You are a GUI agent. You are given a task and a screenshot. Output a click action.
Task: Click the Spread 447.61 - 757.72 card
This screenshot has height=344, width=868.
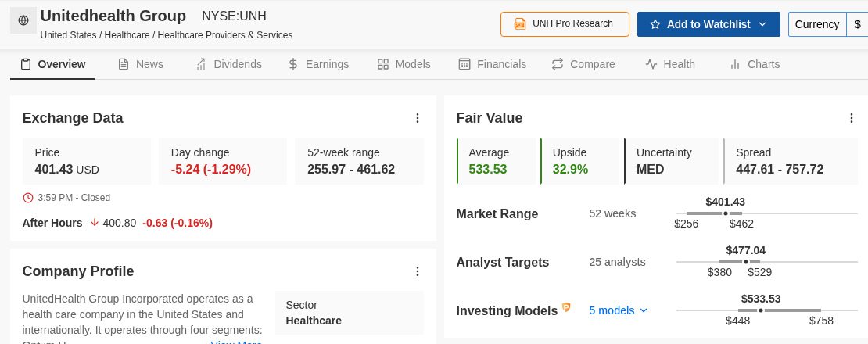[791, 161]
